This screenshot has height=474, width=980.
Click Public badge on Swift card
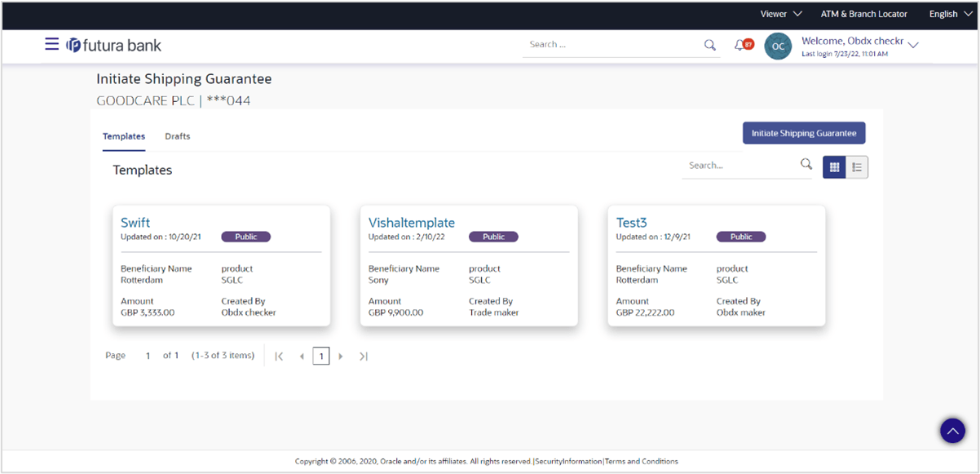pos(246,237)
